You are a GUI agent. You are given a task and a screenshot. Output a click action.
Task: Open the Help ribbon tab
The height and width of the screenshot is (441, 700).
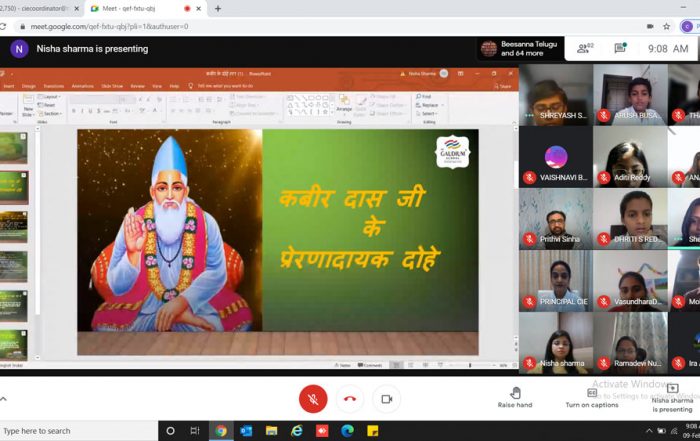click(x=175, y=86)
